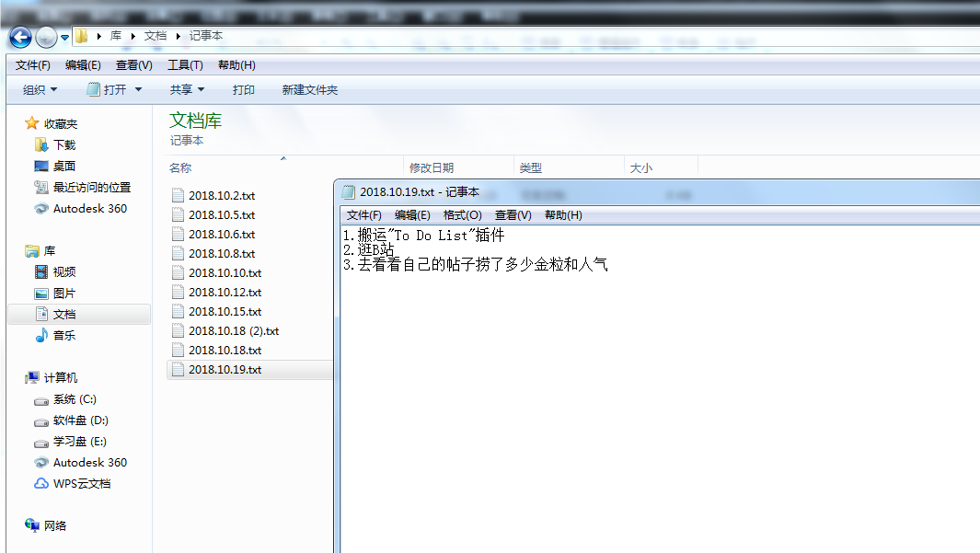
Task: Expand the arrow after 文档 in breadcrumb
Action: (x=179, y=36)
